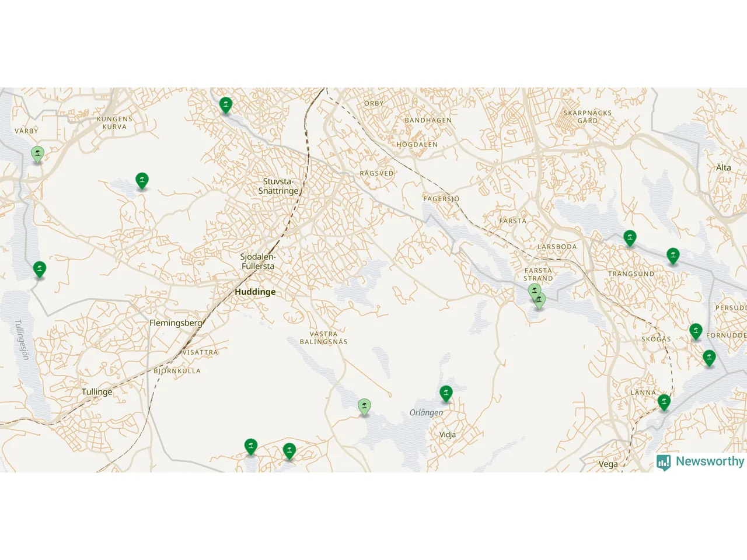The image size is (747, 560).
Task: Click the Orlången lake label
Action: coord(426,412)
